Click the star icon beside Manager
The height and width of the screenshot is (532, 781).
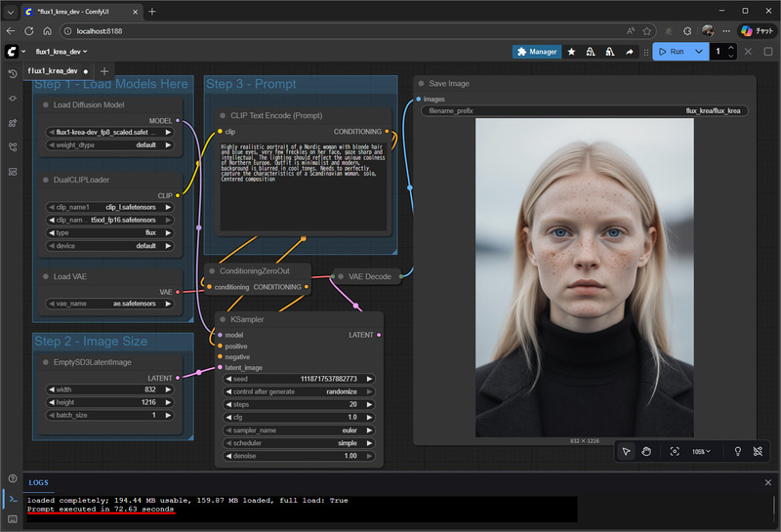point(572,51)
